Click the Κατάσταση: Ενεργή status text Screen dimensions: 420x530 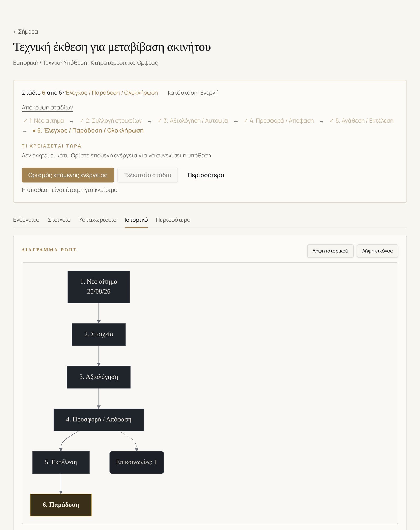pyautogui.click(x=193, y=93)
